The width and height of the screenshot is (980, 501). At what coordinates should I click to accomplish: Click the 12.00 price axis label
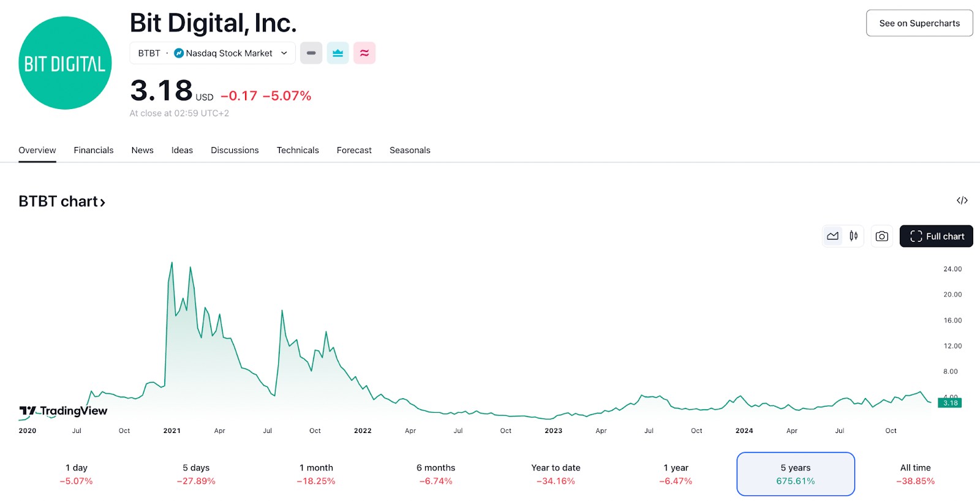pyautogui.click(x=952, y=346)
